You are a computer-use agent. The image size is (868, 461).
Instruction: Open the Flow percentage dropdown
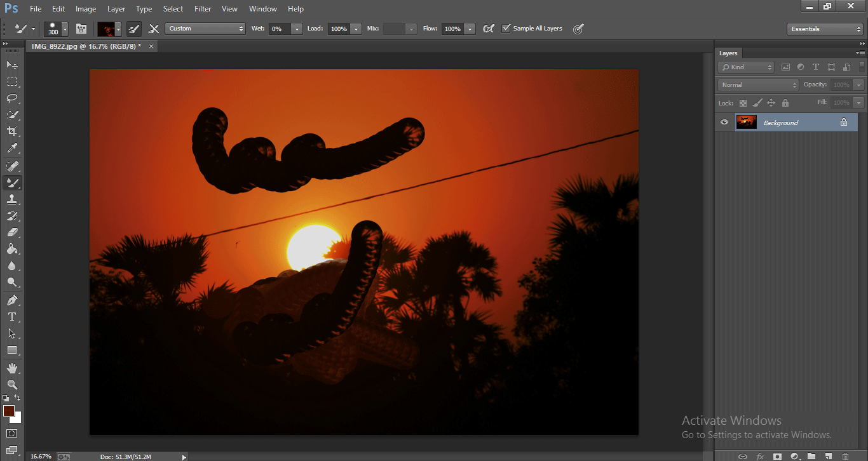(470, 29)
